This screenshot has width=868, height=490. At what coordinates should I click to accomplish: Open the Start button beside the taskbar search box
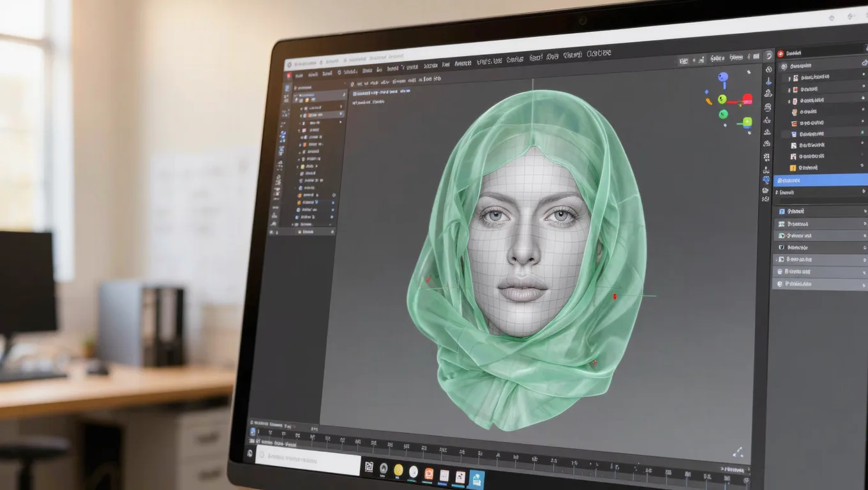tap(250, 453)
